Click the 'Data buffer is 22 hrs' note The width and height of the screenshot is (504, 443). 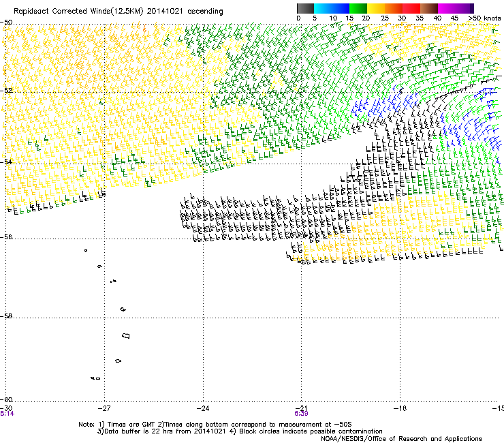coord(240,431)
